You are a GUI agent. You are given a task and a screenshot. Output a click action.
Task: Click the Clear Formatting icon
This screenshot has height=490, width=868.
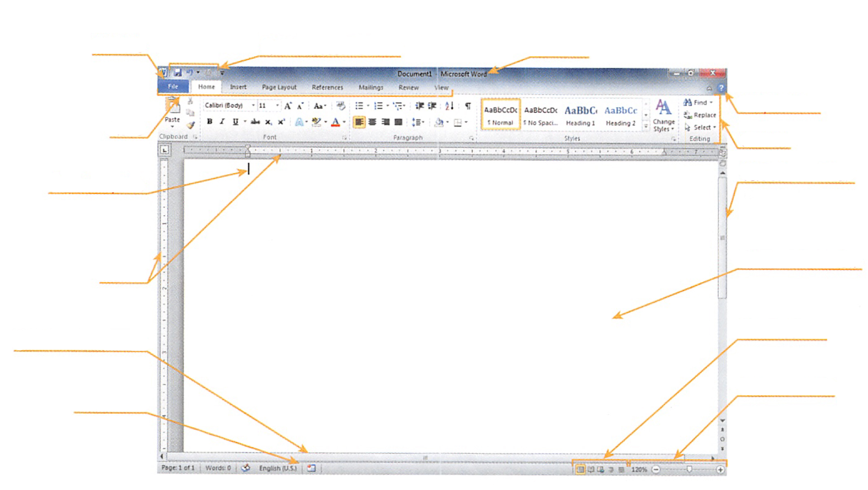click(341, 106)
